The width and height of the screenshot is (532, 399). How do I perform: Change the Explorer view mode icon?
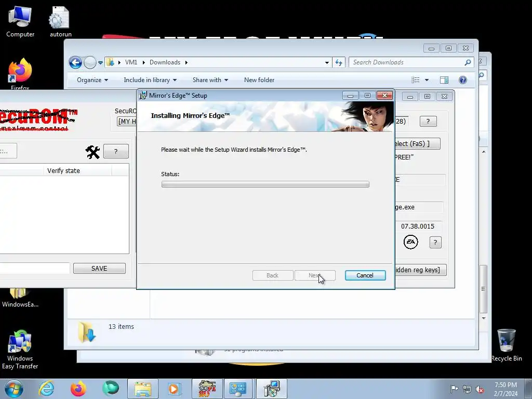(415, 79)
